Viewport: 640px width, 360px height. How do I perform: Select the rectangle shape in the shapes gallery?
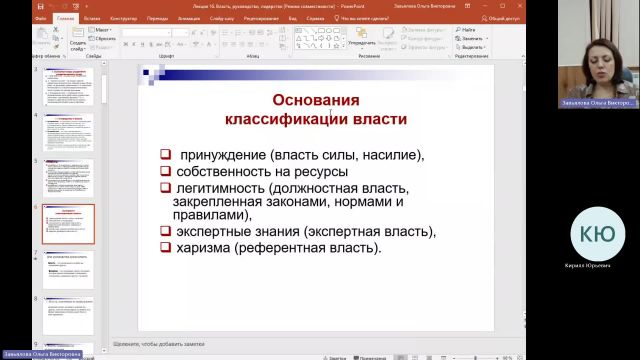pyautogui.click(x=321, y=31)
